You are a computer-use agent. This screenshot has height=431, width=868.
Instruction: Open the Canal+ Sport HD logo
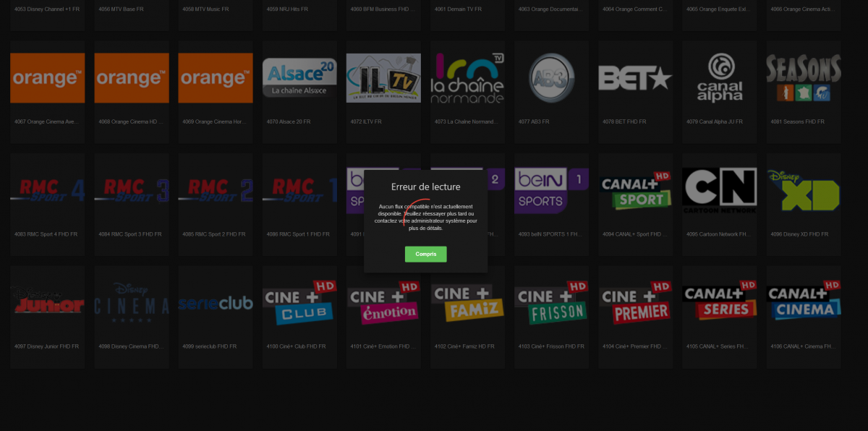635,190
